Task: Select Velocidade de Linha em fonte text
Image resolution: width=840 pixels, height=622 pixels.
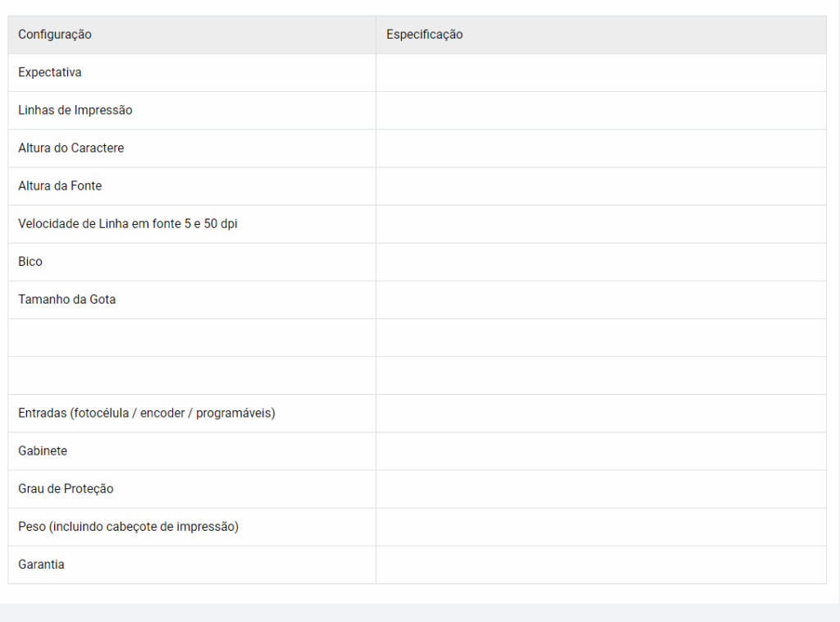Action: click(x=128, y=224)
